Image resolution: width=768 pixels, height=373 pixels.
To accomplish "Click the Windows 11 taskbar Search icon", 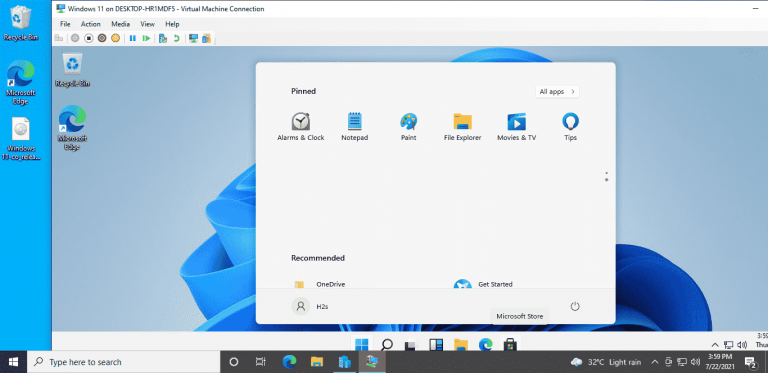I will pyautogui.click(x=387, y=344).
